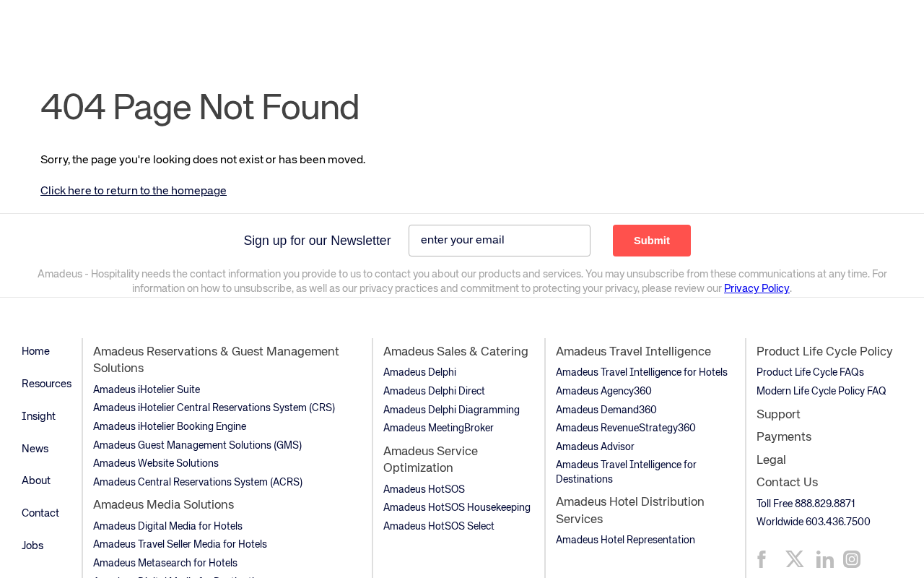Open Amadeus Metasearch for Hotels link
Screen dimensions: 924x578
click(165, 563)
